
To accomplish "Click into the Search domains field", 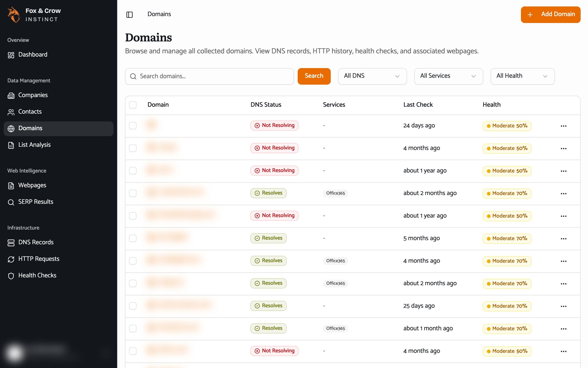I will (x=209, y=76).
